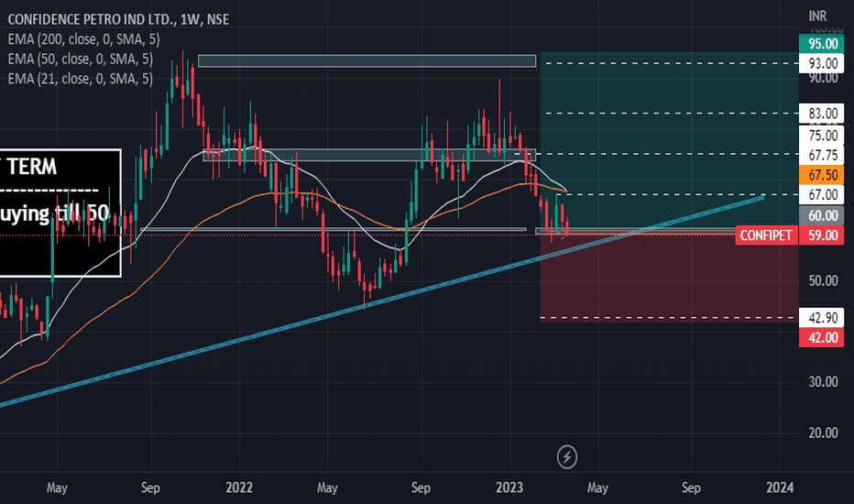
Task: Click the 67.00 price level label
Action: (x=823, y=194)
